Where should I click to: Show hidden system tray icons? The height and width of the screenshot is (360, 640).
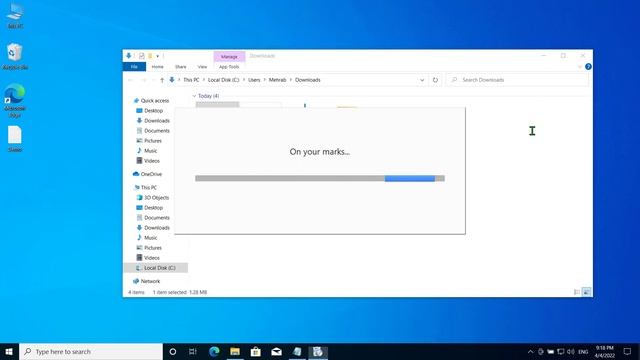pos(530,351)
